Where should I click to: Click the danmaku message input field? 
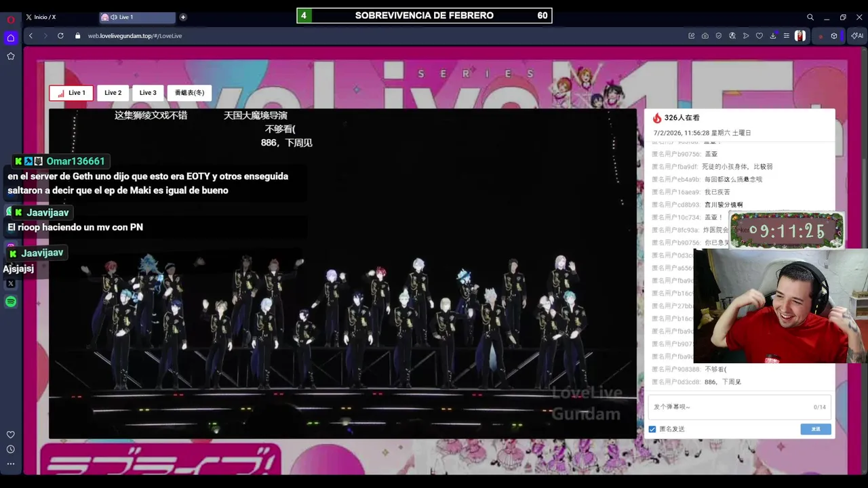(739, 407)
